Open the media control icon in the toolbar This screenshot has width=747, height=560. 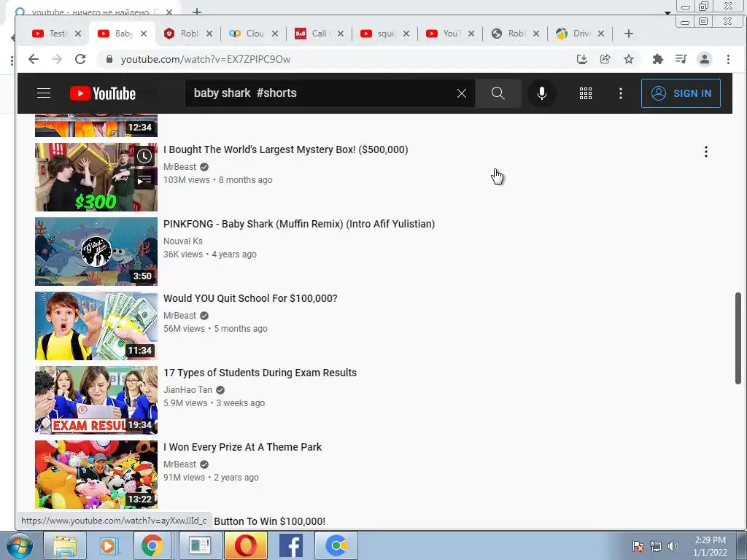681,59
